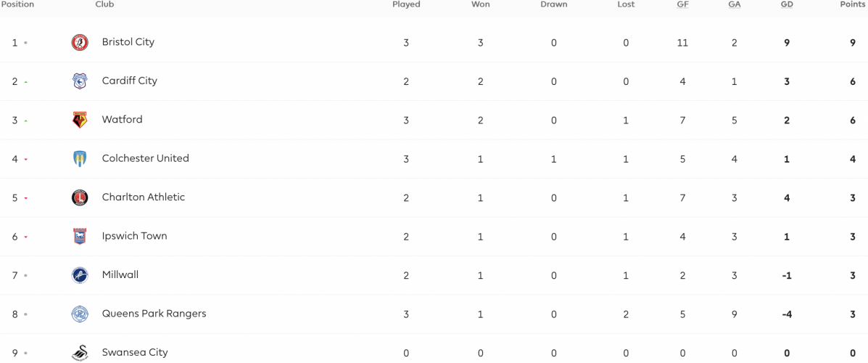
Task: Click the Won column header
Action: (x=481, y=4)
